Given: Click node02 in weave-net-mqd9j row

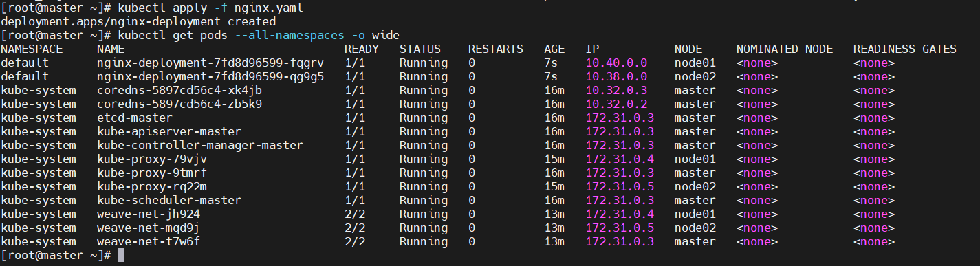Looking at the screenshot, I should point(695,228).
